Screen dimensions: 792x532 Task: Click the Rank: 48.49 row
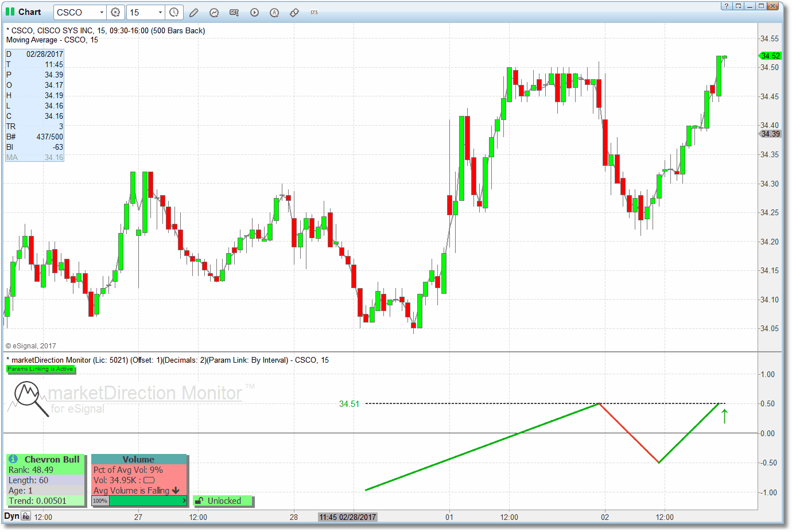click(x=45, y=470)
